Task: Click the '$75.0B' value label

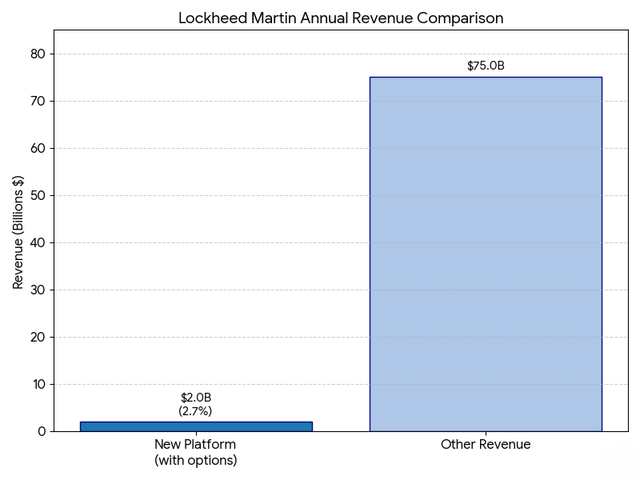Action: [486, 66]
